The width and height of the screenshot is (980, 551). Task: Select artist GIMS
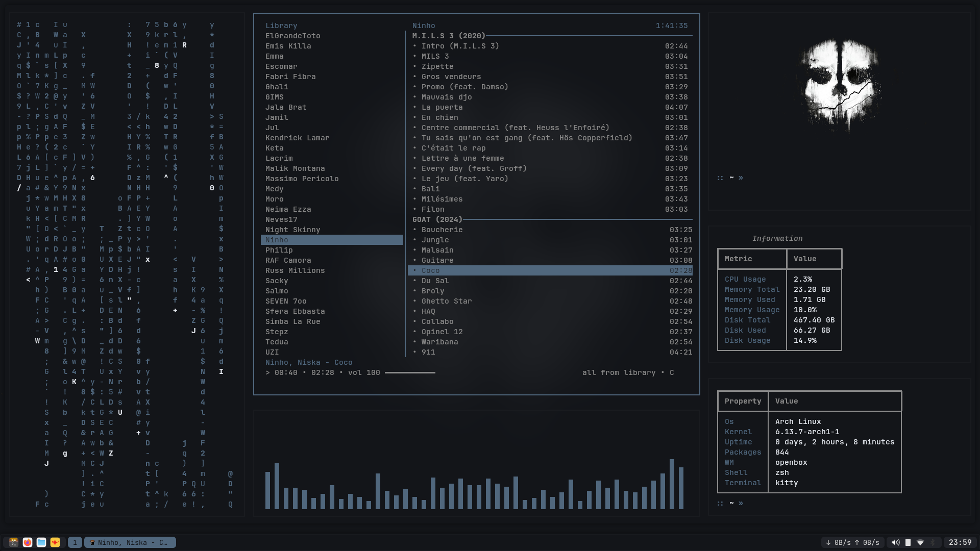[x=275, y=97]
